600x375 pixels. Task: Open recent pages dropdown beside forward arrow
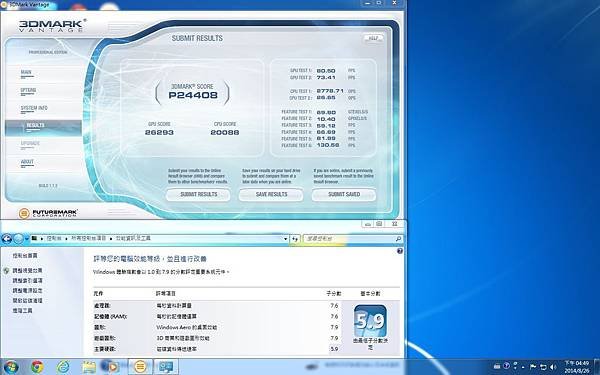click(26, 239)
